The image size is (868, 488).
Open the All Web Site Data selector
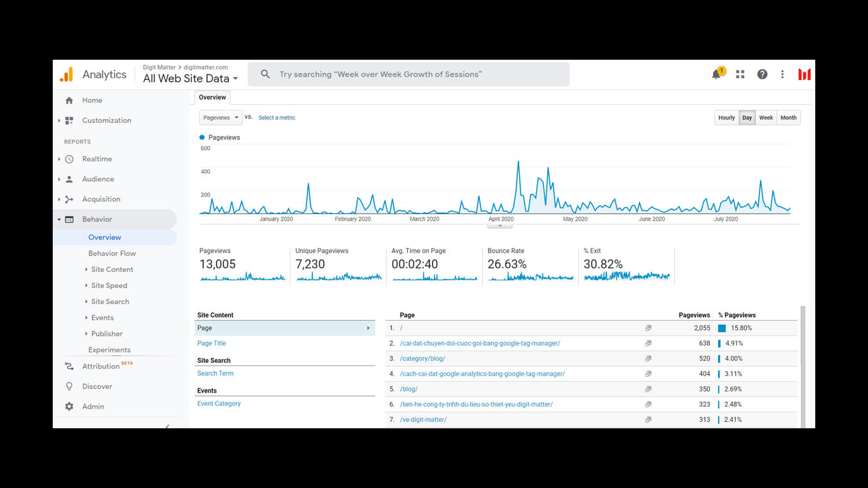pos(190,79)
